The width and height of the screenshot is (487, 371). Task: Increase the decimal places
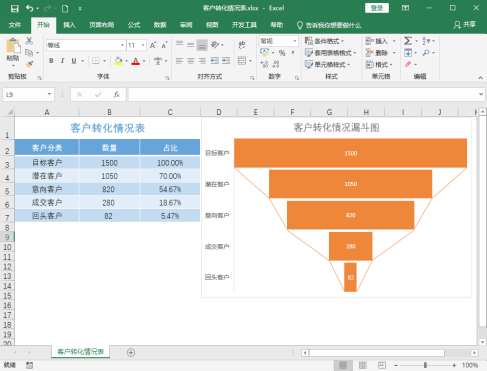coord(264,64)
